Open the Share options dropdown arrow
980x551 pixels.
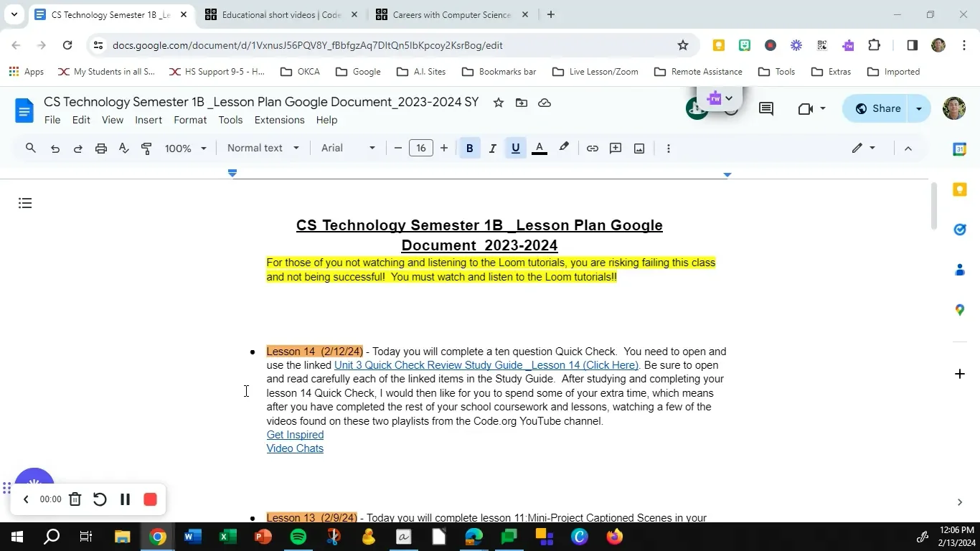919,109
